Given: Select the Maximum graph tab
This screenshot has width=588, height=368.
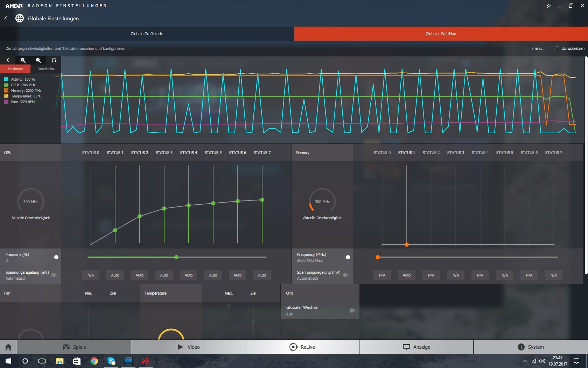Looking at the screenshot, I should tap(15, 69).
